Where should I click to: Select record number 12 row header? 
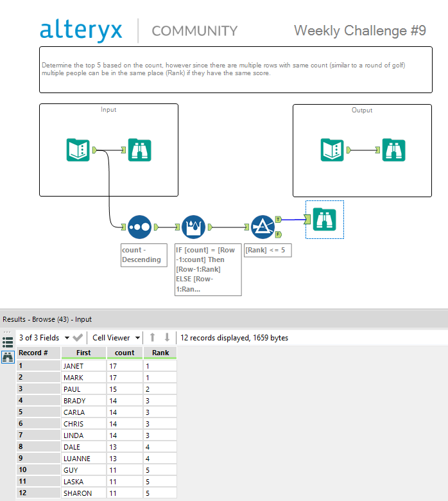point(39,493)
